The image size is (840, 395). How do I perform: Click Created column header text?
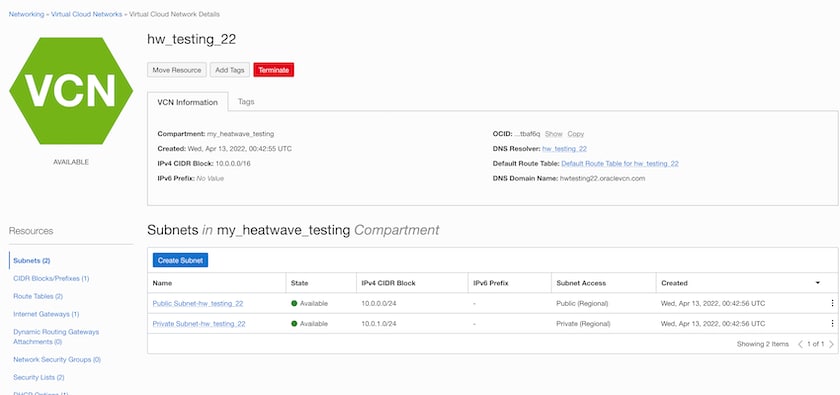[x=674, y=283]
